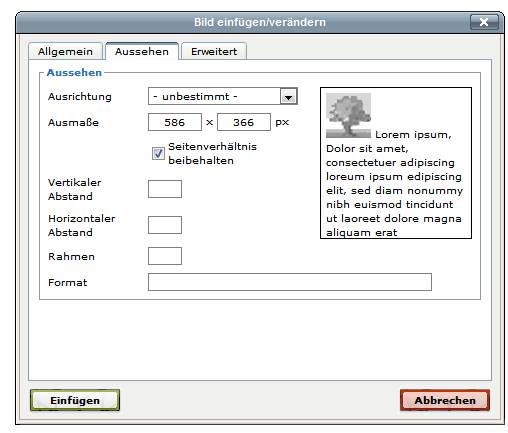Click the Einfügen button
508x433 pixels.
(75, 400)
